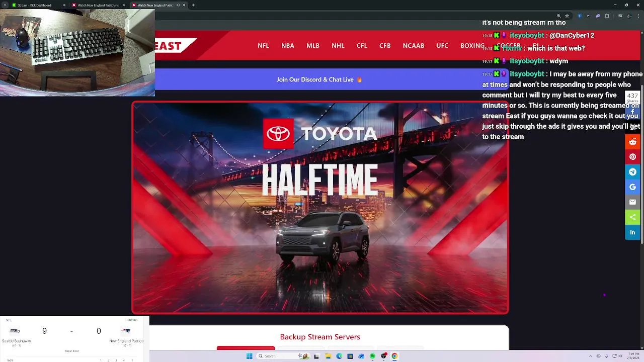Open the Extensions puzzle icon
Viewport: 644px width, 362px height.
[607, 16]
